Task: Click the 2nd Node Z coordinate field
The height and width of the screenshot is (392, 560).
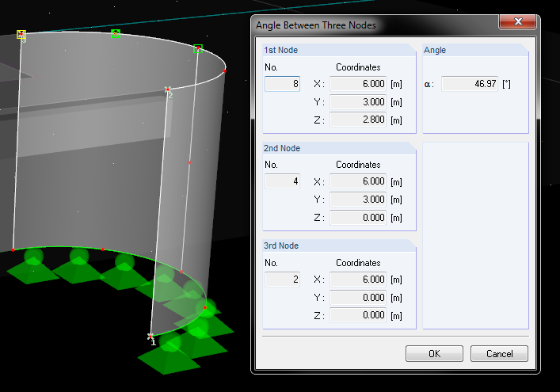Action: coord(358,218)
